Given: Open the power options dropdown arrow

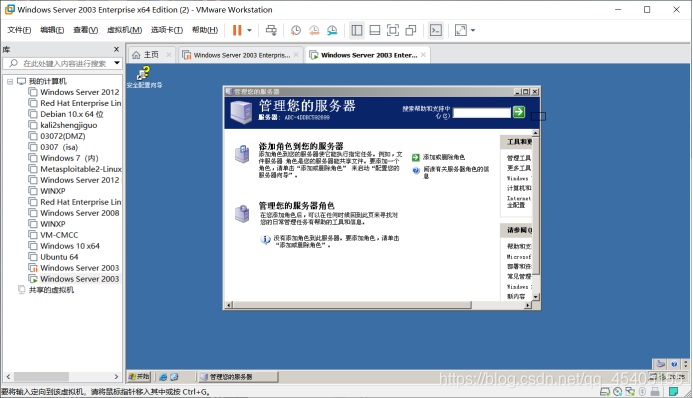Looking at the screenshot, I should tap(249, 30).
